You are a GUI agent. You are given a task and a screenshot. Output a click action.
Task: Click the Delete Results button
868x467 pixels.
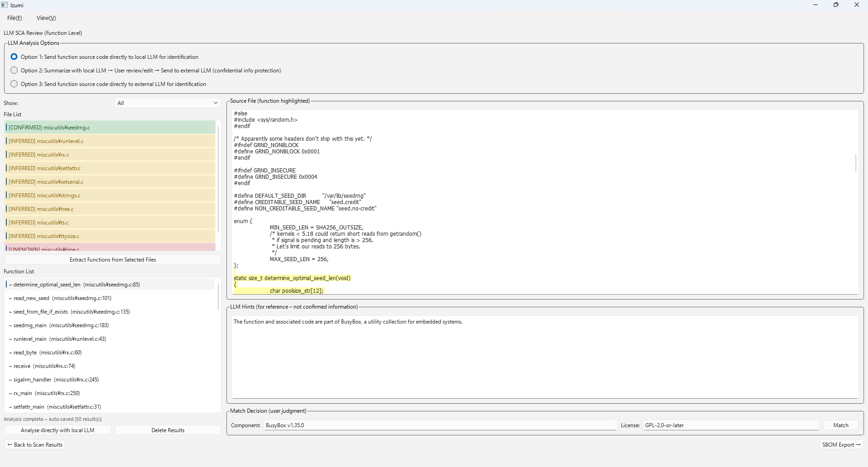(x=168, y=430)
